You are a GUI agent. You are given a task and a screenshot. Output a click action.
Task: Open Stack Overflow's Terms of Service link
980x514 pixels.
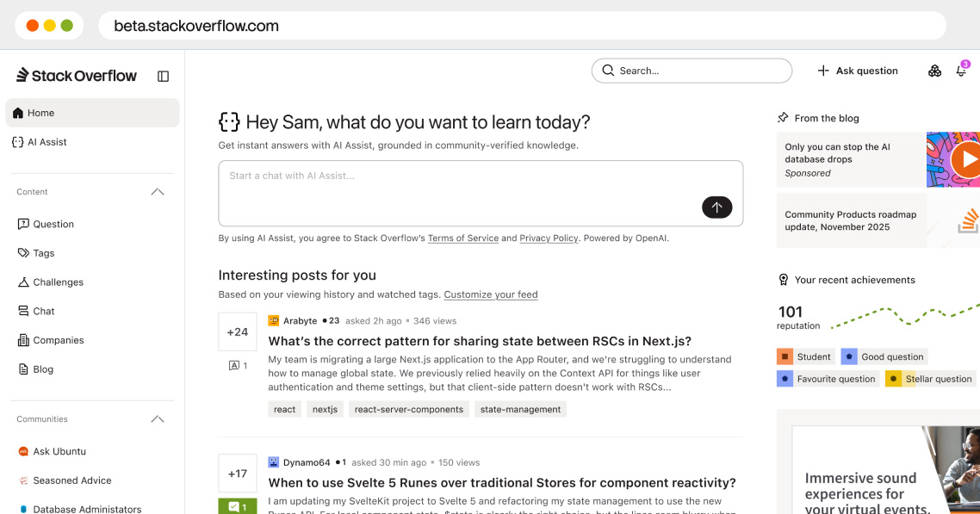point(463,238)
